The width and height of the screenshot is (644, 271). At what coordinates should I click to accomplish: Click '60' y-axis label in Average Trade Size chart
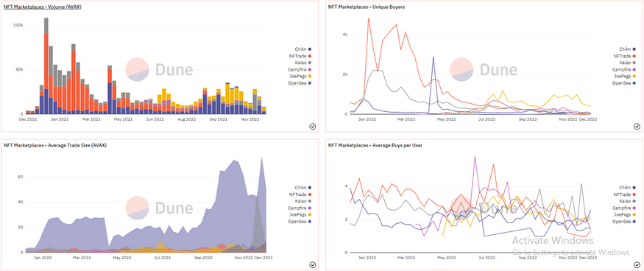click(x=21, y=177)
